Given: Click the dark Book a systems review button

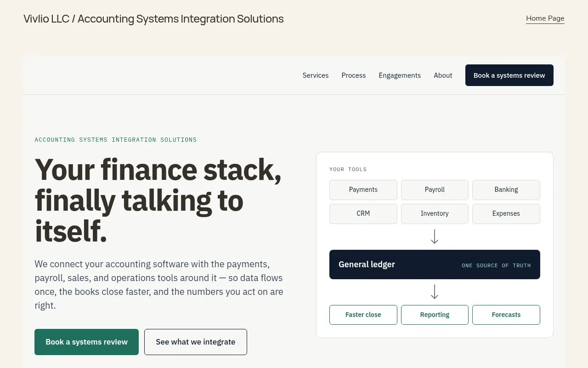Looking at the screenshot, I should coord(509,75).
